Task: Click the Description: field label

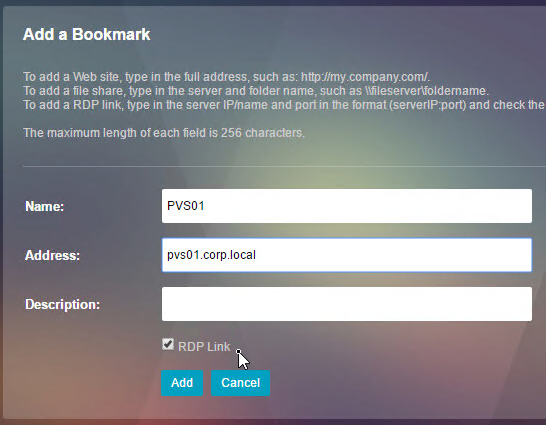Action: coord(63,305)
